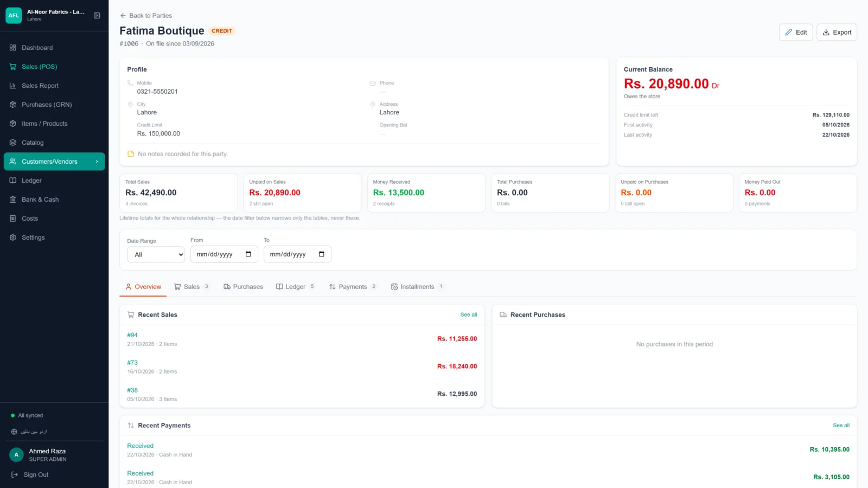Click the From date input
Image resolution: width=868 pixels, height=488 pixels.
pos(224,254)
